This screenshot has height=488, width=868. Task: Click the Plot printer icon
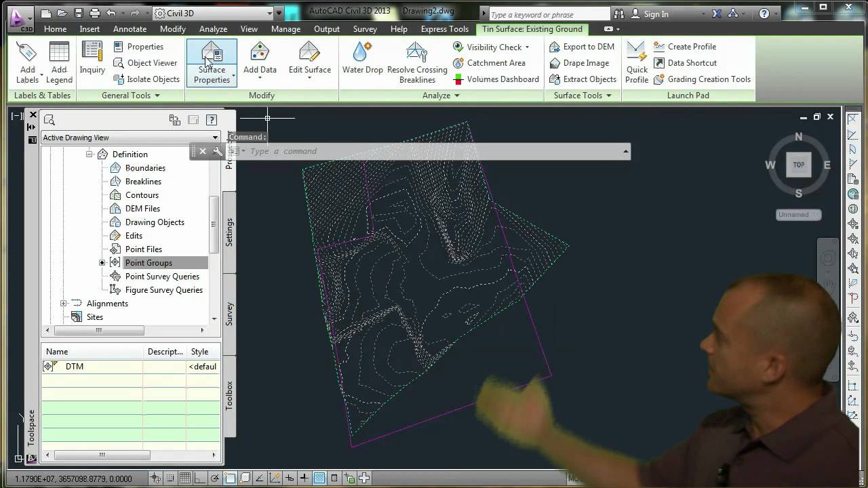[x=94, y=13]
